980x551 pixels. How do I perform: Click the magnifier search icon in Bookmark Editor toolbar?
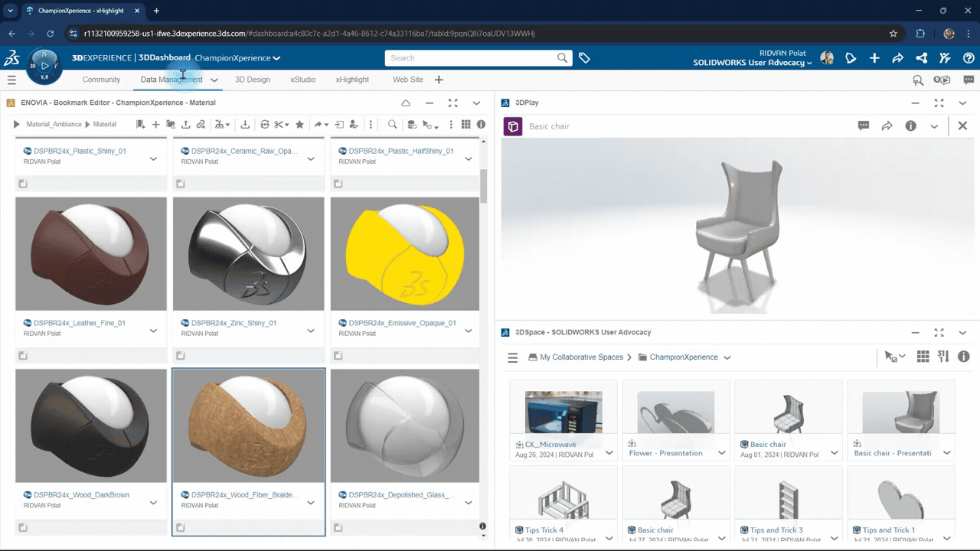(x=392, y=124)
